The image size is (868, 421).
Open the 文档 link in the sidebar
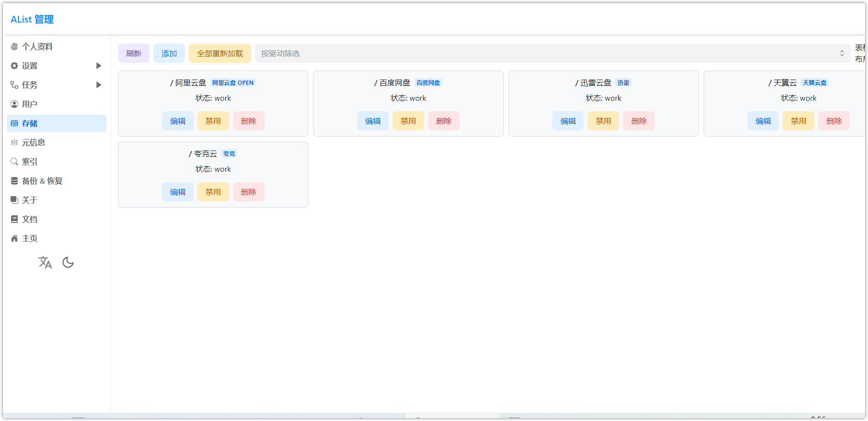tap(57, 219)
